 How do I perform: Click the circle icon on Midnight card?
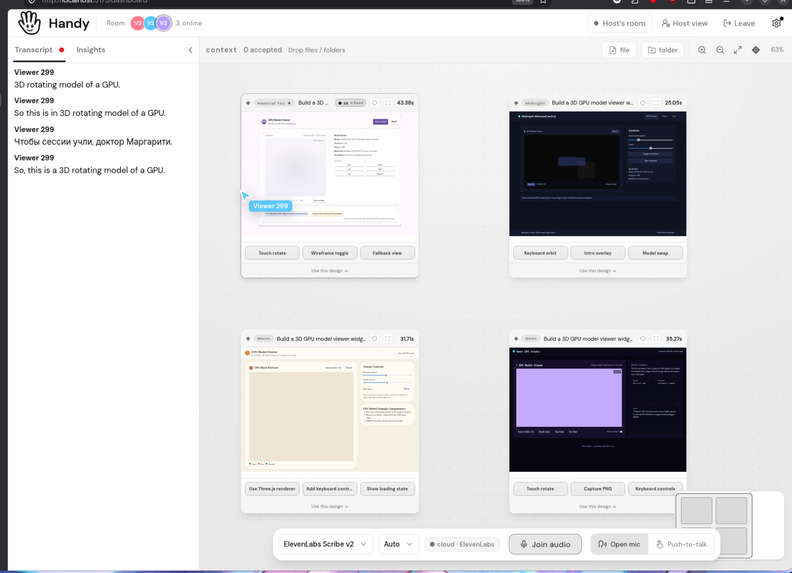(643, 103)
